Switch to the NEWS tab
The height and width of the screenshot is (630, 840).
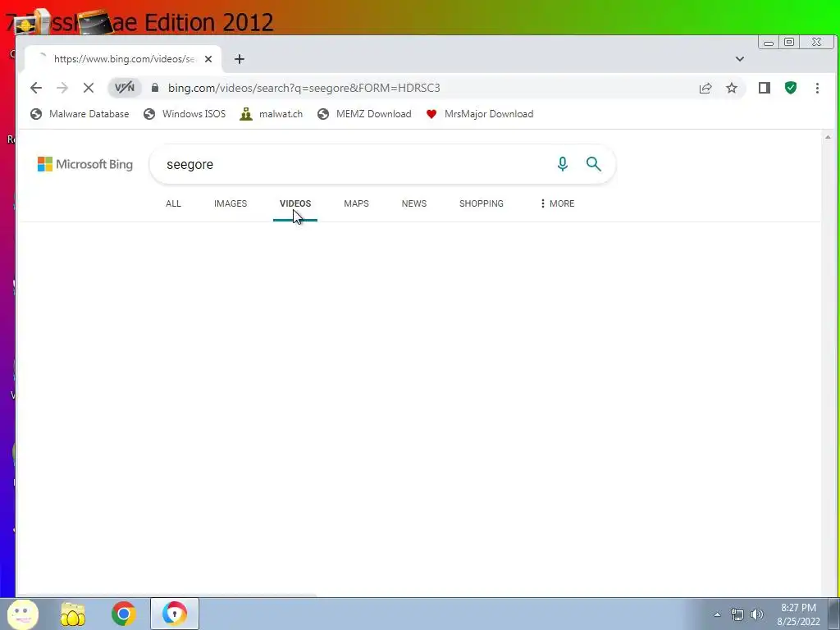tap(414, 203)
